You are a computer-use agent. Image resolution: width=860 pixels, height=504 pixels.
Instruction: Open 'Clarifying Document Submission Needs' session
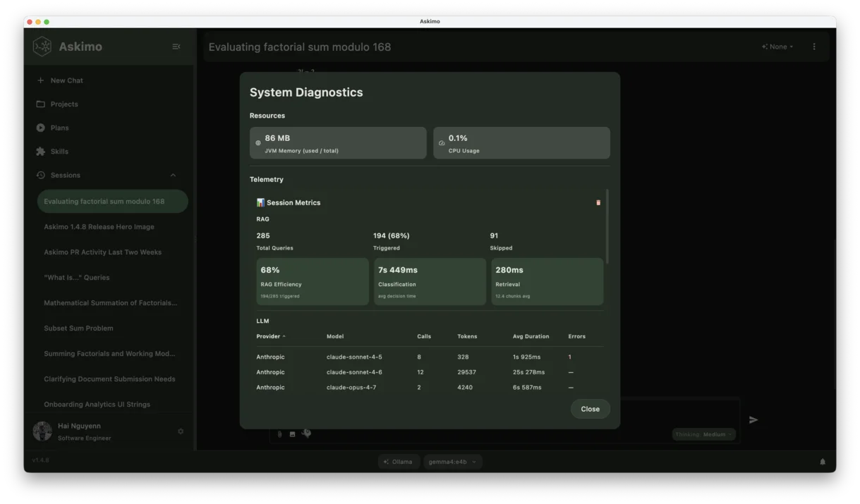click(x=113, y=379)
